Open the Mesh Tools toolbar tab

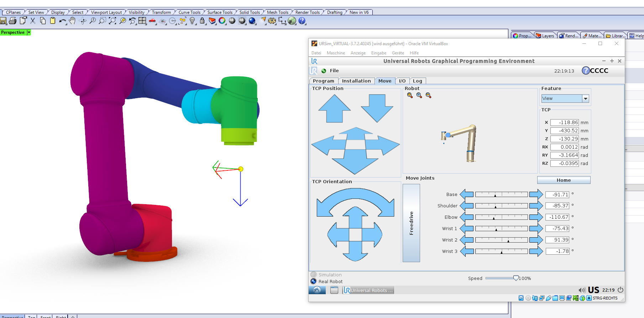pyautogui.click(x=278, y=12)
